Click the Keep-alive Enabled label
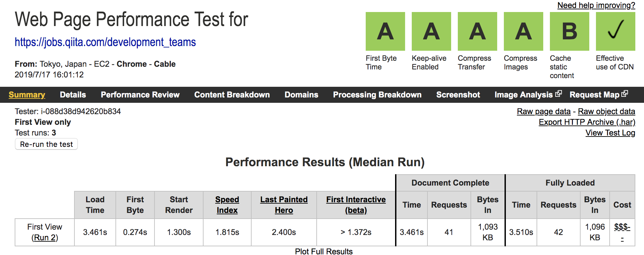 [429, 62]
